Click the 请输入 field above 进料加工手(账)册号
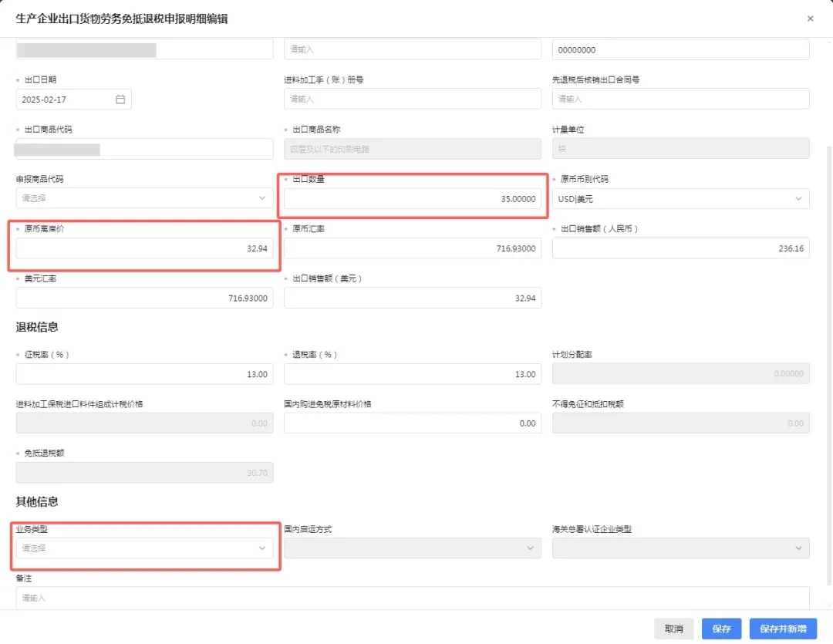 (412, 49)
